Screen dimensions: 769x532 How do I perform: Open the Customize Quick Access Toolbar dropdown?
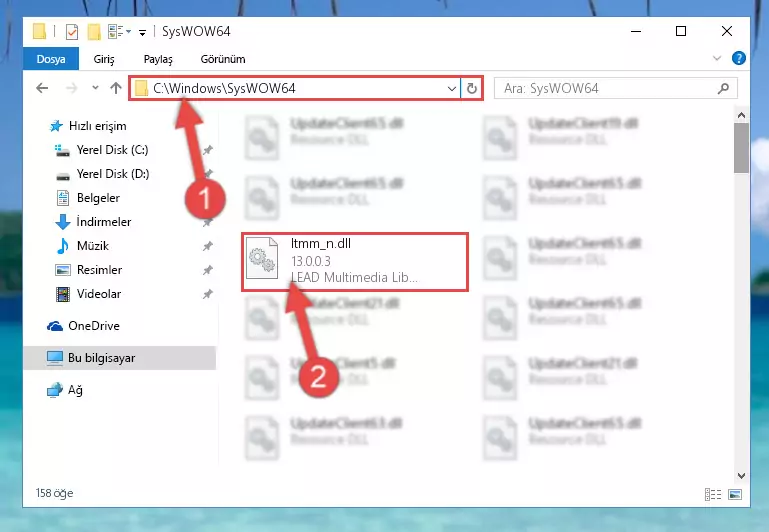coord(142,33)
